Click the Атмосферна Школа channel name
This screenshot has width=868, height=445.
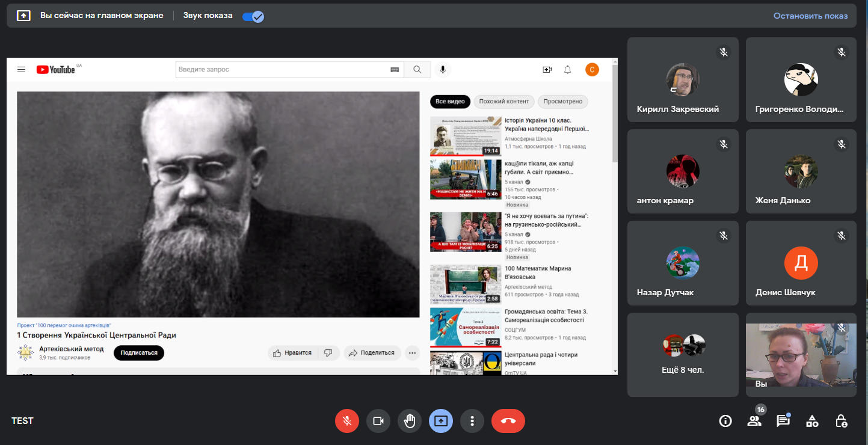[x=528, y=138]
